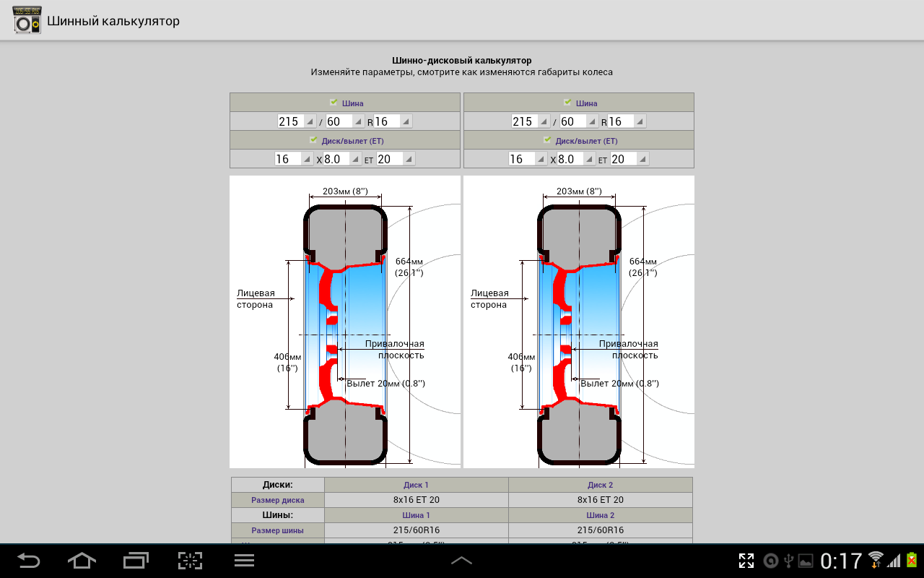924x578 pixels.
Task: Tap the tire calculator app icon
Action: (27, 20)
